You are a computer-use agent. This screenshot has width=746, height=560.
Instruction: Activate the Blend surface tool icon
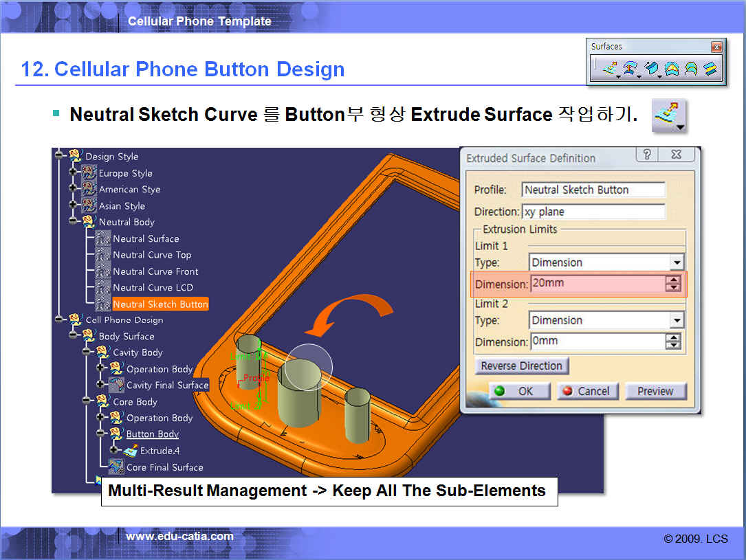tap(710, 69)
